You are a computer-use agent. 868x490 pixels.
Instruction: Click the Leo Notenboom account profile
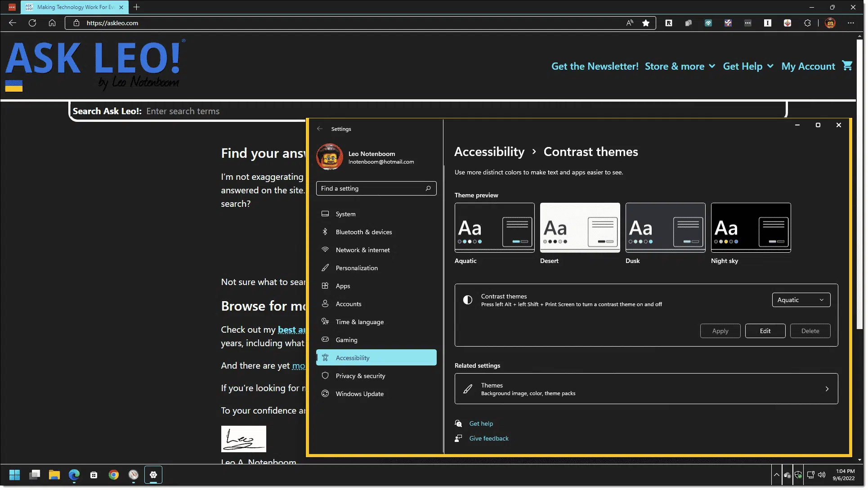coord(365,157)
